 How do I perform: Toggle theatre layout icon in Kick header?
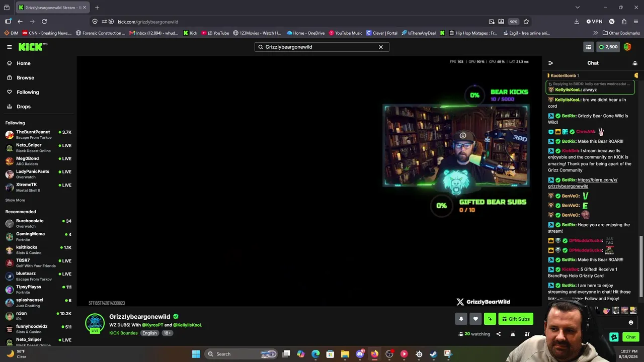[588, 47]
